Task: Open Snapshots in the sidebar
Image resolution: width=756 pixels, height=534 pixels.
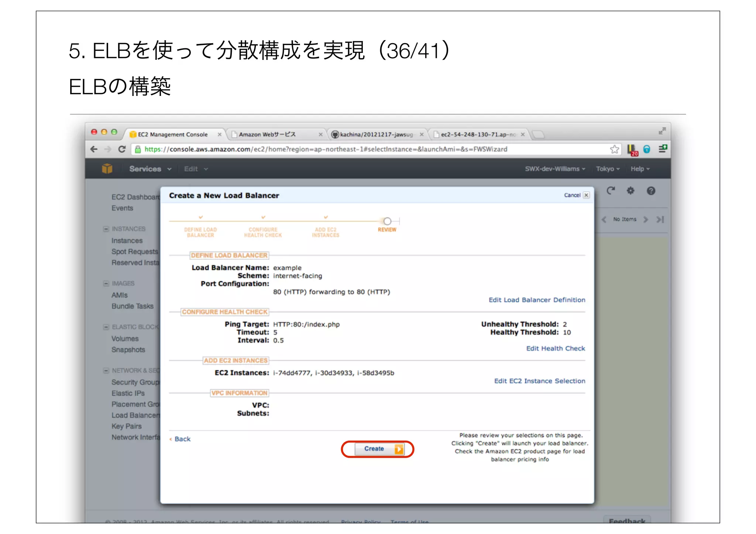Action: tap(128, 350)
